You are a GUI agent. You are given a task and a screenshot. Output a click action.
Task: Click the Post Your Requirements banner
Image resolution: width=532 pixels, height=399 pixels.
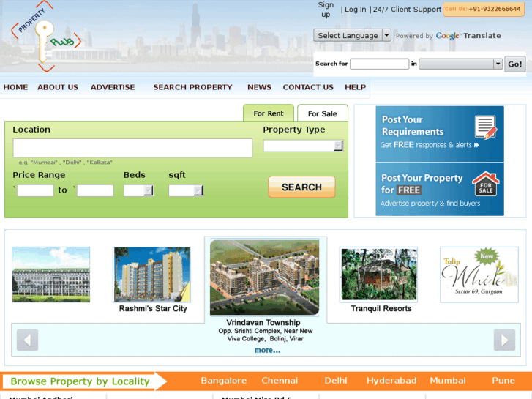click(440, 134)
